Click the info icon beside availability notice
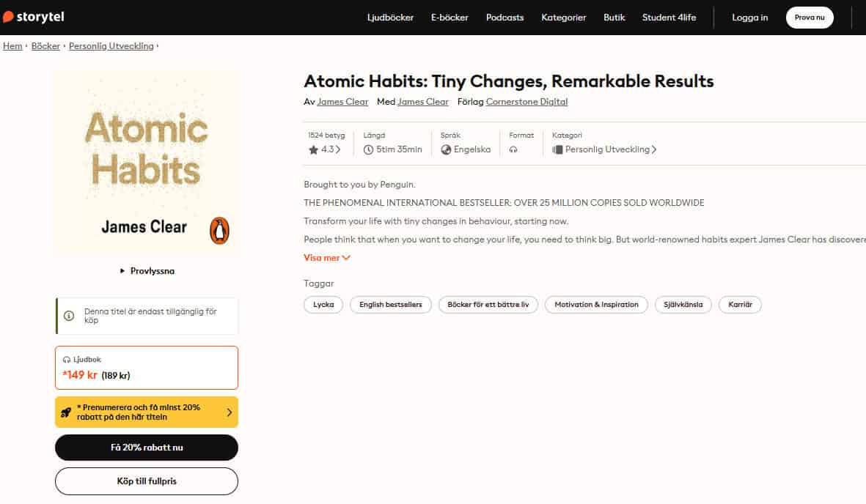Image resolution: width=866 pixels, height=504 pixels. click(69, 316)
